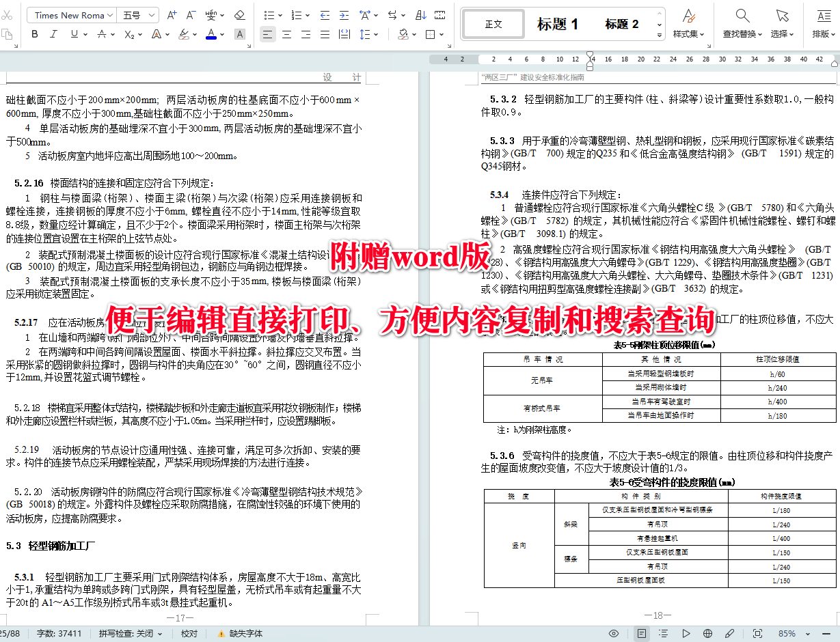Enter full screen view icon

pyautogui.click(x=757, y=634)
